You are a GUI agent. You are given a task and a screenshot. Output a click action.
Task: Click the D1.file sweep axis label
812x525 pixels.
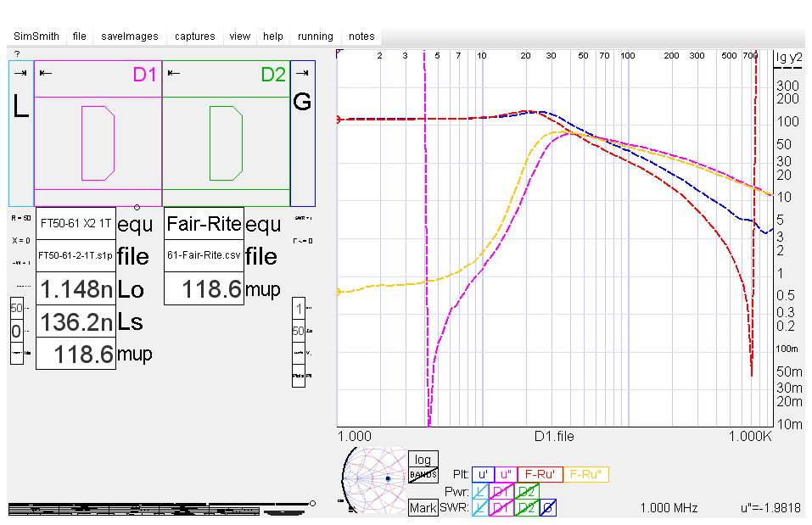point(554,437)
